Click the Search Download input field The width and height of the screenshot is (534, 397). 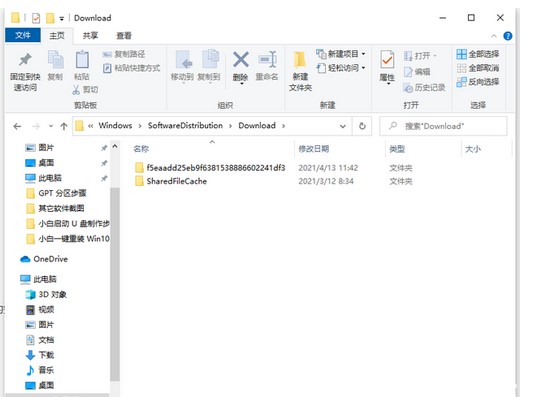(x=443, y=126)
